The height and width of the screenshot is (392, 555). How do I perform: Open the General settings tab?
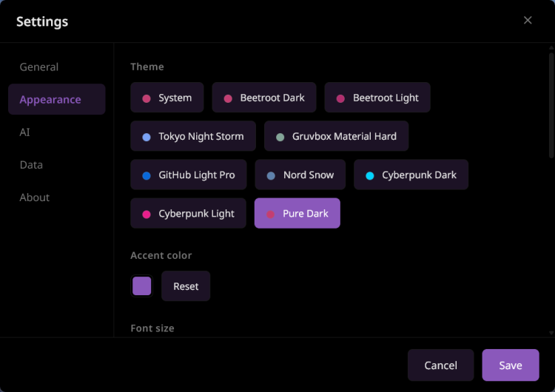tap(39, 67)
